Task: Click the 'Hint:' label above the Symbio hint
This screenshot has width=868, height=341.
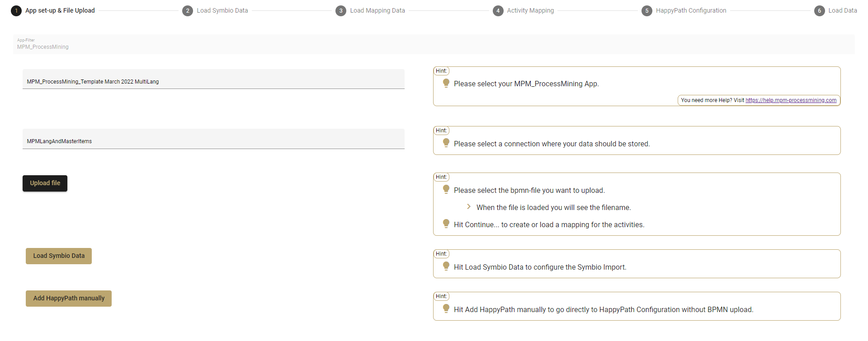Action: pos(441,254)
